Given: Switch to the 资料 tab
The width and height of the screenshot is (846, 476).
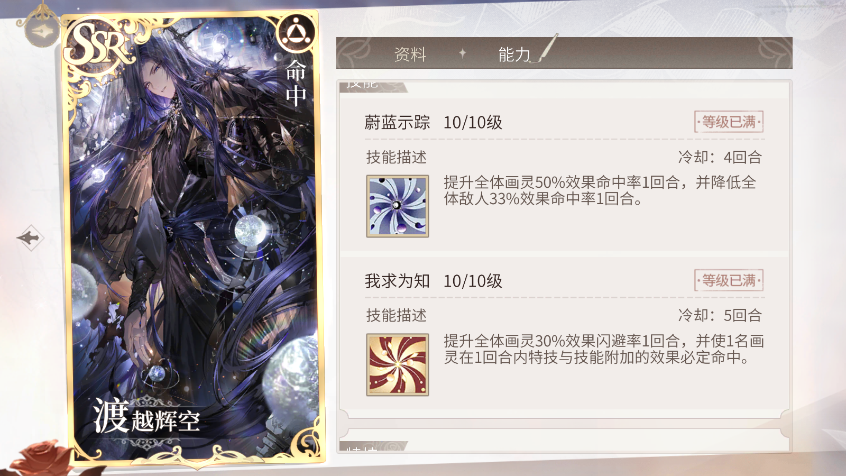Looking at the screenshot, I should pos(410,54).
